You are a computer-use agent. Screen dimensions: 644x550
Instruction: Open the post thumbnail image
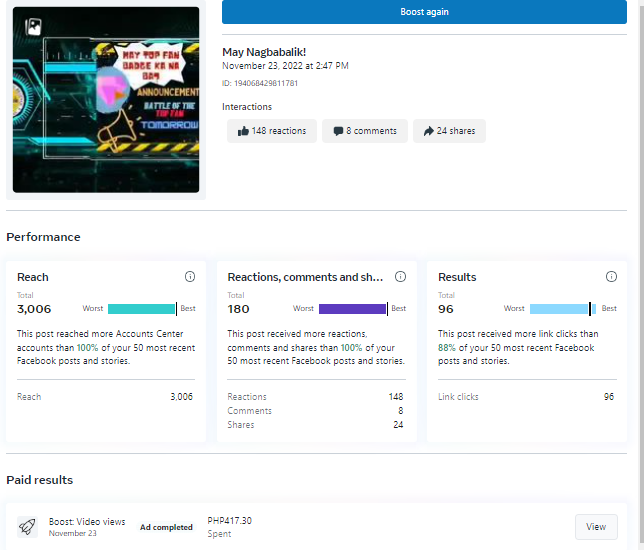click(106, 99)
